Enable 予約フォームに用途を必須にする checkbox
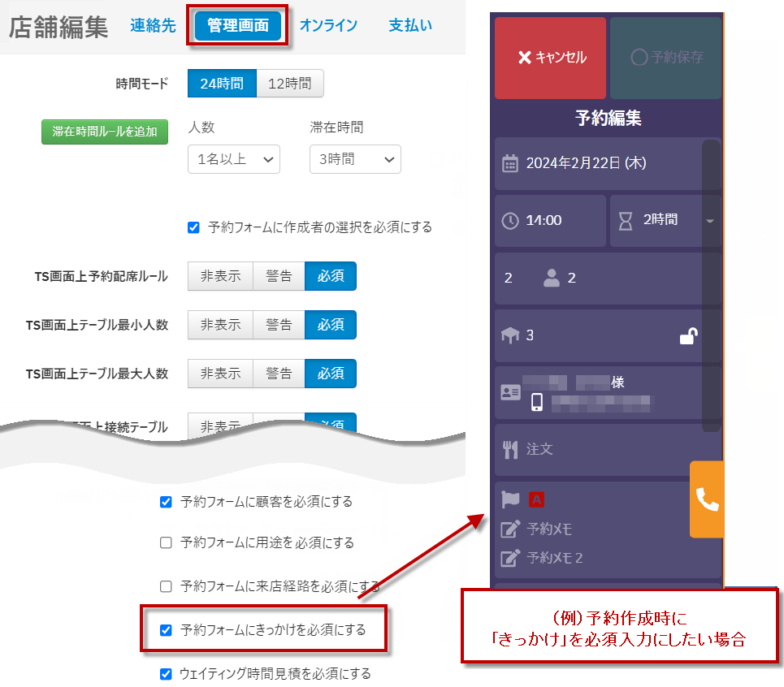Screen dimensions: 784x687 click(x=167, y=542)
